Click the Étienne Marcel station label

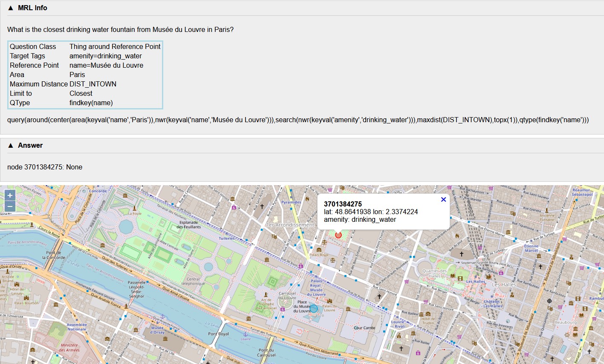point(531,248)
